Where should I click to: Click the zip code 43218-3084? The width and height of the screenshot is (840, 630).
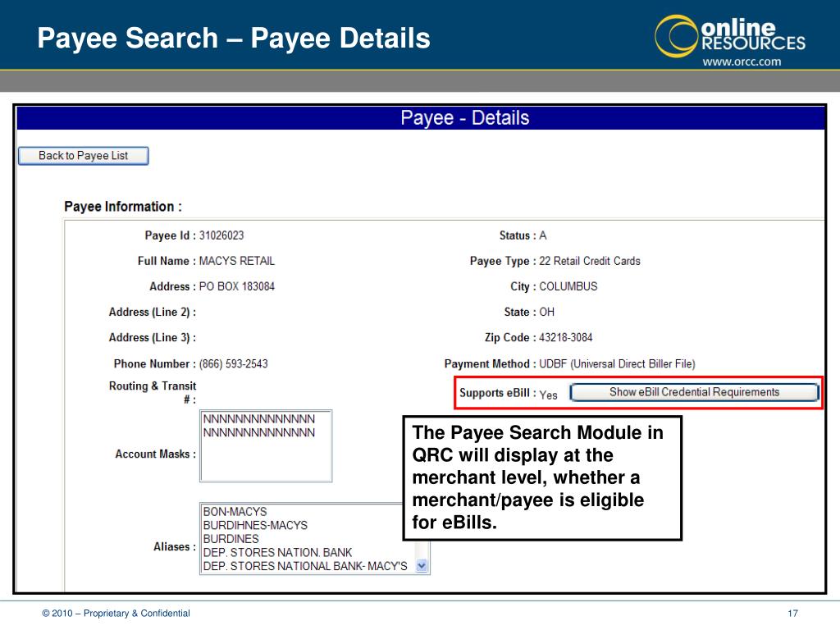[x=566, y=337]
